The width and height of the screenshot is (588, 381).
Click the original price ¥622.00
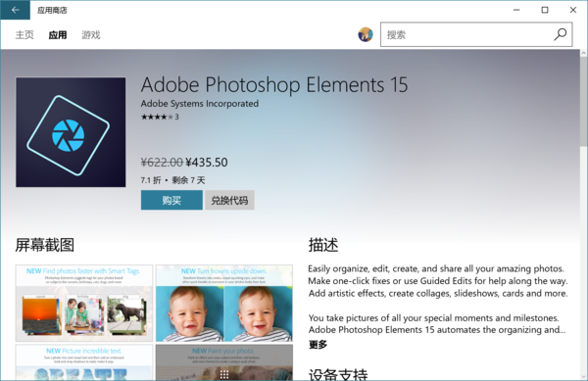(x=162, y=163)
